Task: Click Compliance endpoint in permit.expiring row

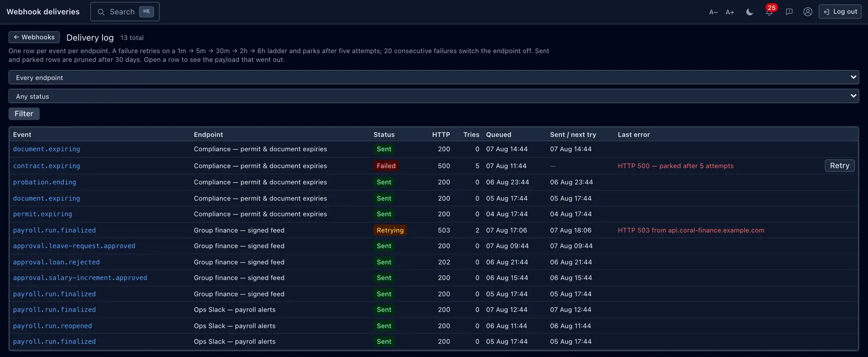Action: [260, 214]
